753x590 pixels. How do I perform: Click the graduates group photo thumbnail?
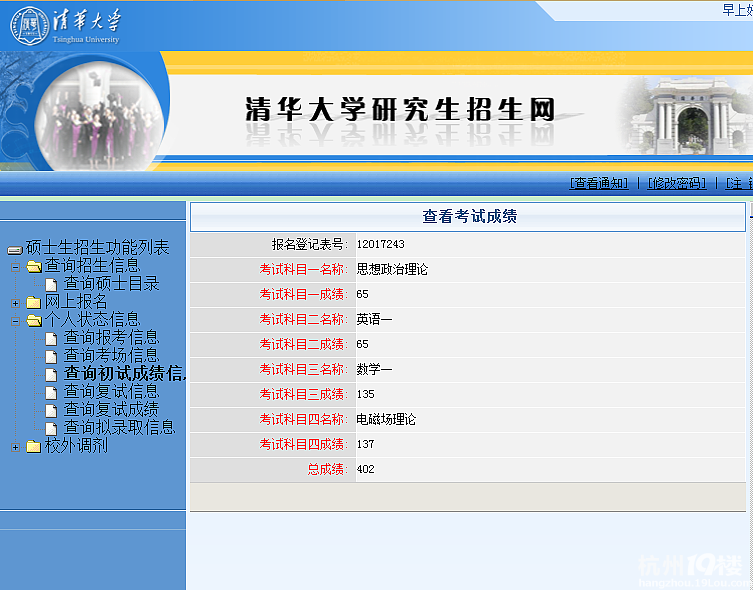coord(100,116)
